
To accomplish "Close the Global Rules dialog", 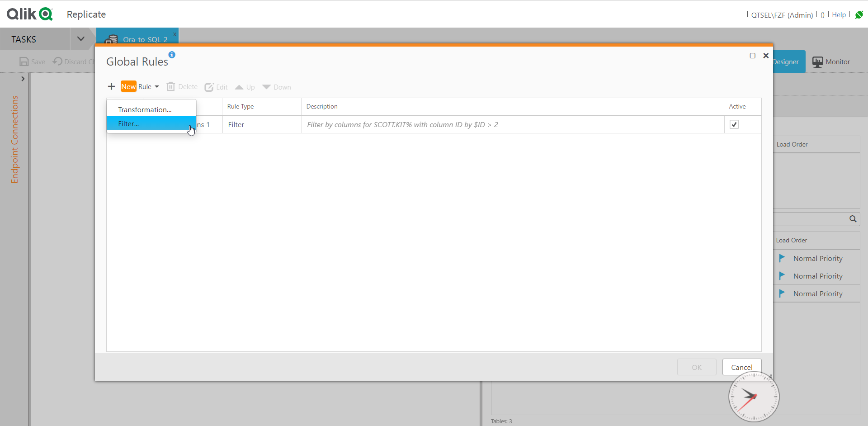I will 766,56.
